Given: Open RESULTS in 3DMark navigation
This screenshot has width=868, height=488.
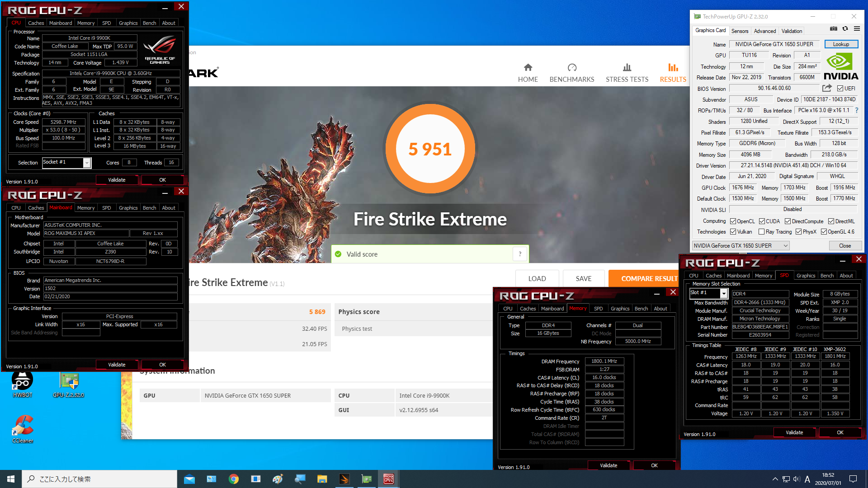Looking at the screenshot, I should coord(673,73).
